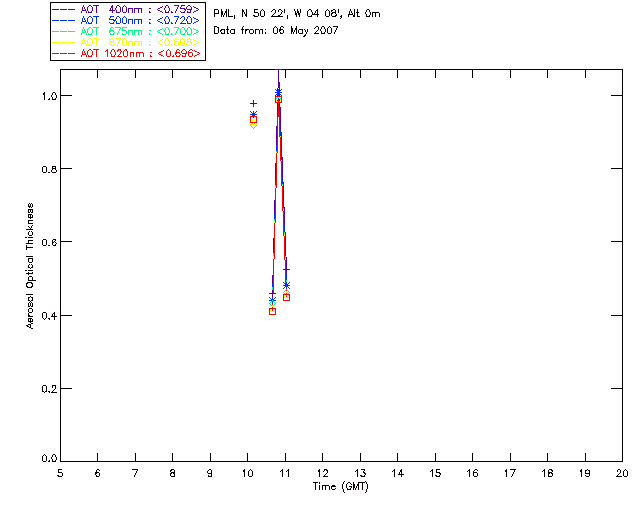Click the 1.0 y-axis tick label
Screen dimensions: 640x512
tap(49, 96)
